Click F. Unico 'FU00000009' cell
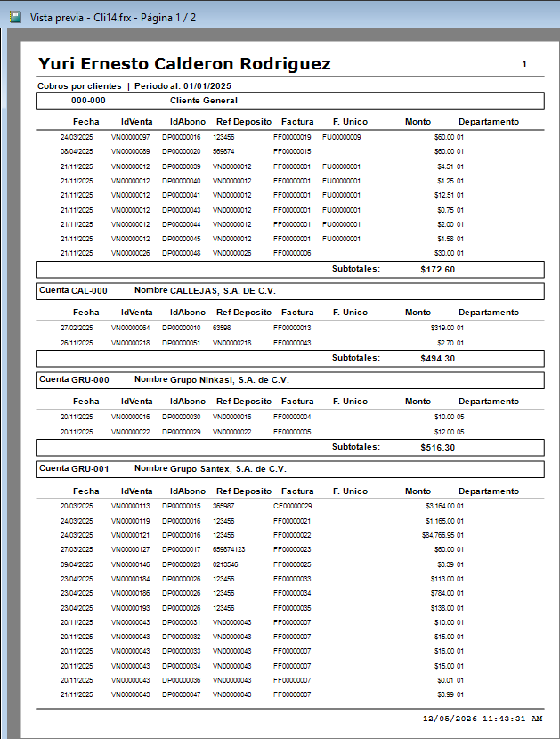Image resolution: width=560 pixels, height=739 pixels. 341,138
